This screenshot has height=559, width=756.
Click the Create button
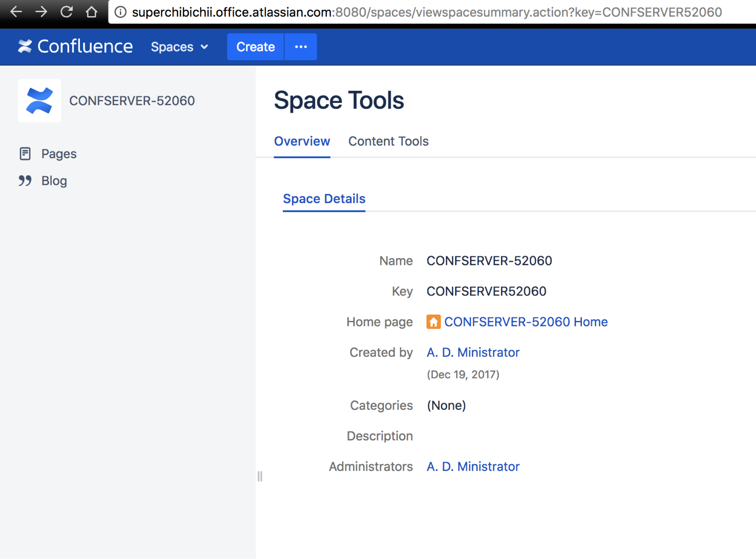tap(255, 47)
